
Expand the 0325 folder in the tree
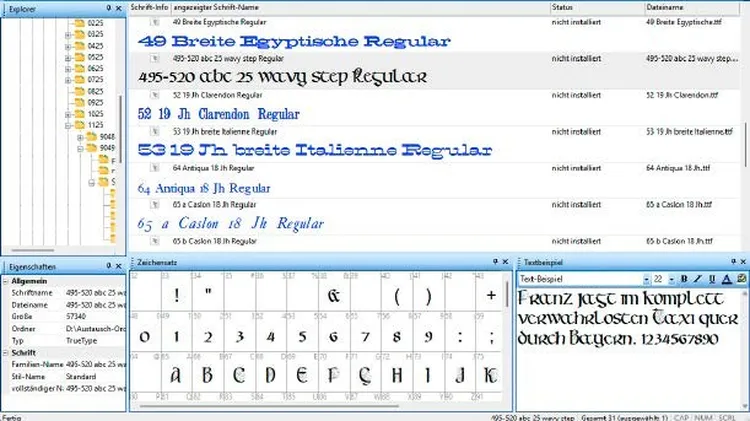tap(69, 34)
